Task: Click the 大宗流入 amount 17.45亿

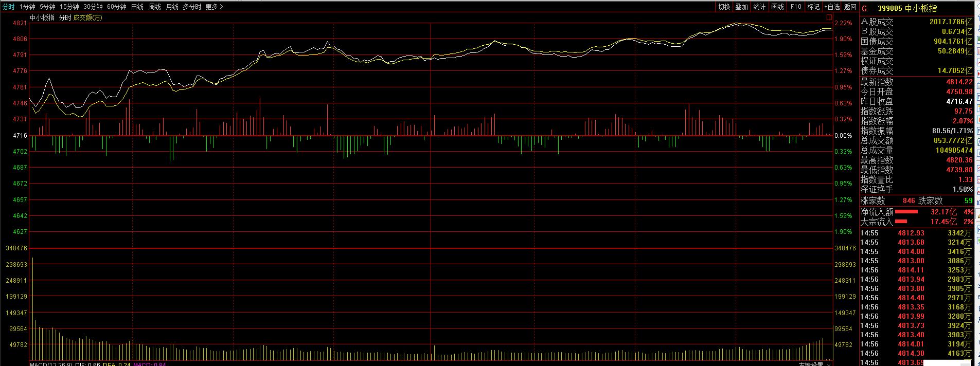Action: (944, 222)
